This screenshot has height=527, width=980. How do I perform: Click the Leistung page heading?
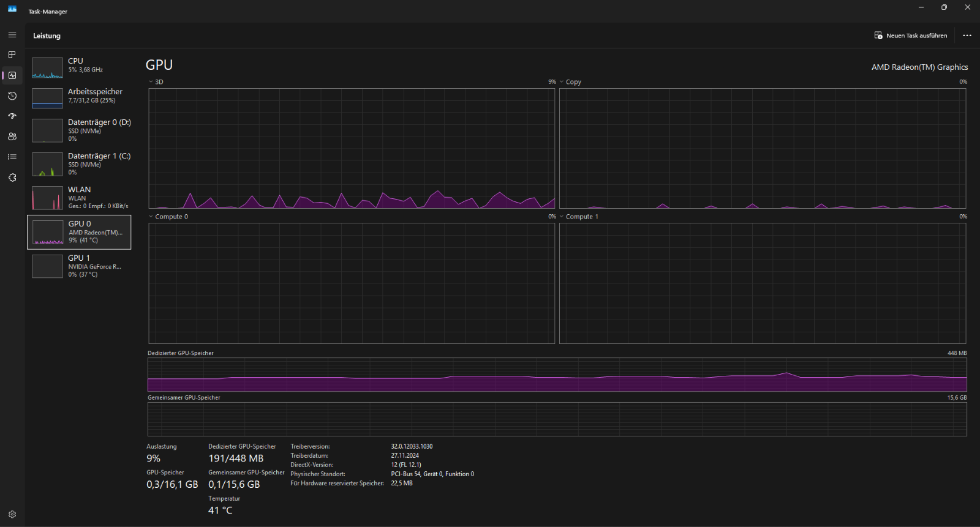pos(47,36)
